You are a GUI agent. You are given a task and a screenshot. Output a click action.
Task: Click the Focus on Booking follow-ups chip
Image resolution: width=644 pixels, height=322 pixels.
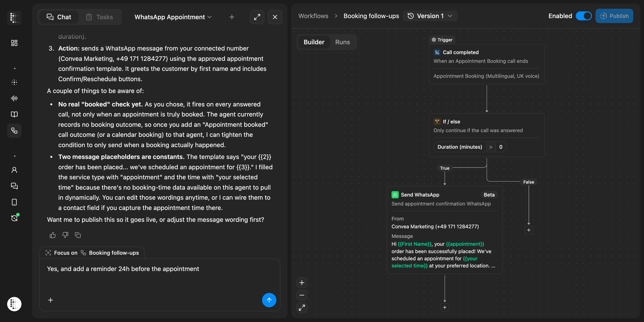pos(92,253)
